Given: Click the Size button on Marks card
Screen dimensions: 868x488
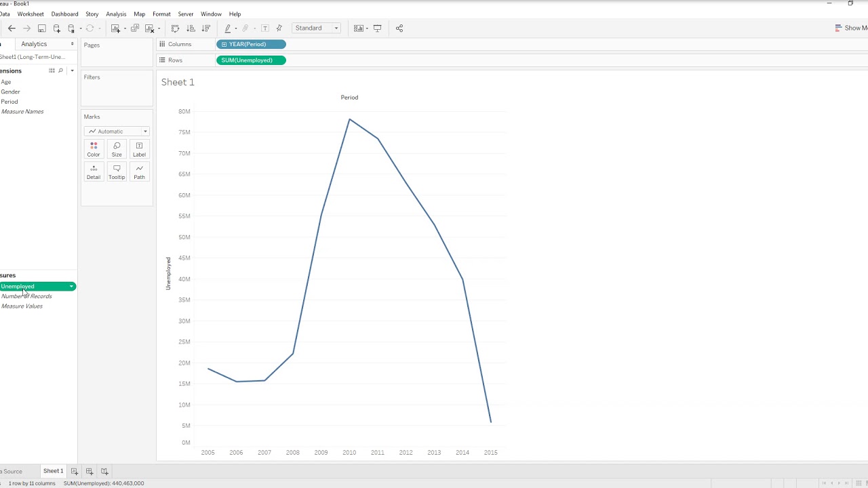Looking at the screenshot, I should point(117,149).
